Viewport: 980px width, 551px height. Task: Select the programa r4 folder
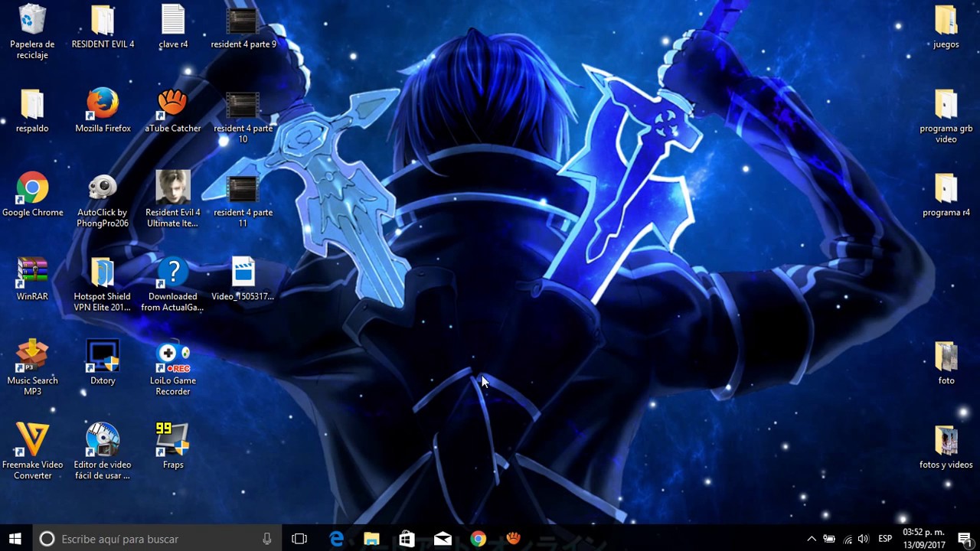click(946, 195)
